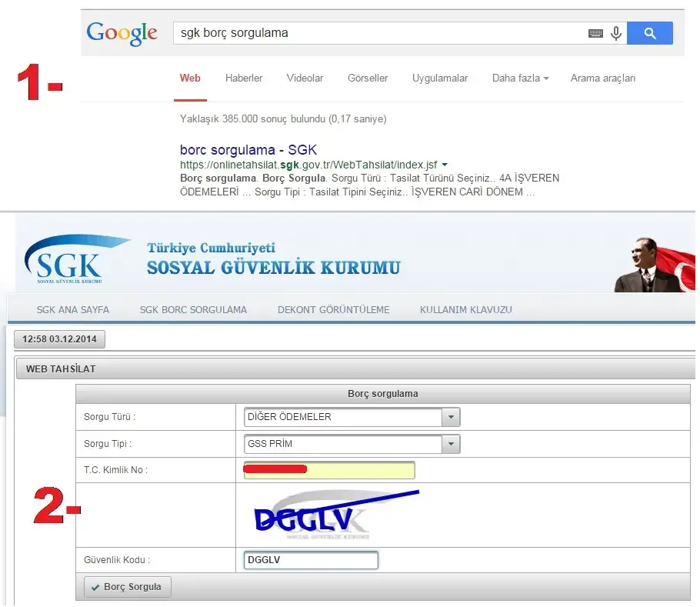The image size is (700, 607).
Task: Open KULLANIM KLAVUZU menu item
Action: click(x=465, y=310)
